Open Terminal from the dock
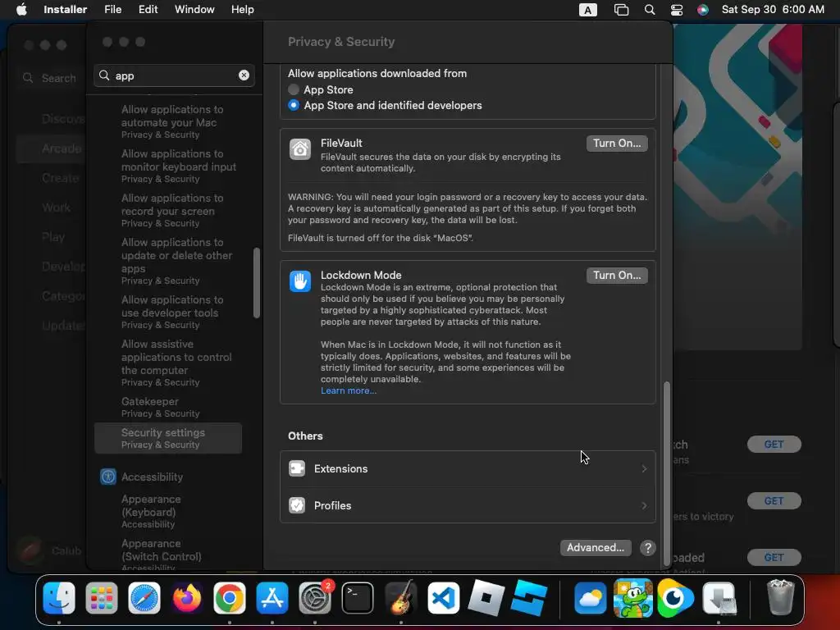The image size is (840, 630). tap(358, 598)
